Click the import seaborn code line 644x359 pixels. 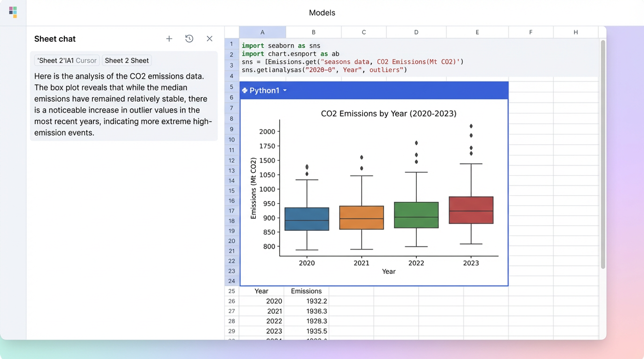(281, 46)
